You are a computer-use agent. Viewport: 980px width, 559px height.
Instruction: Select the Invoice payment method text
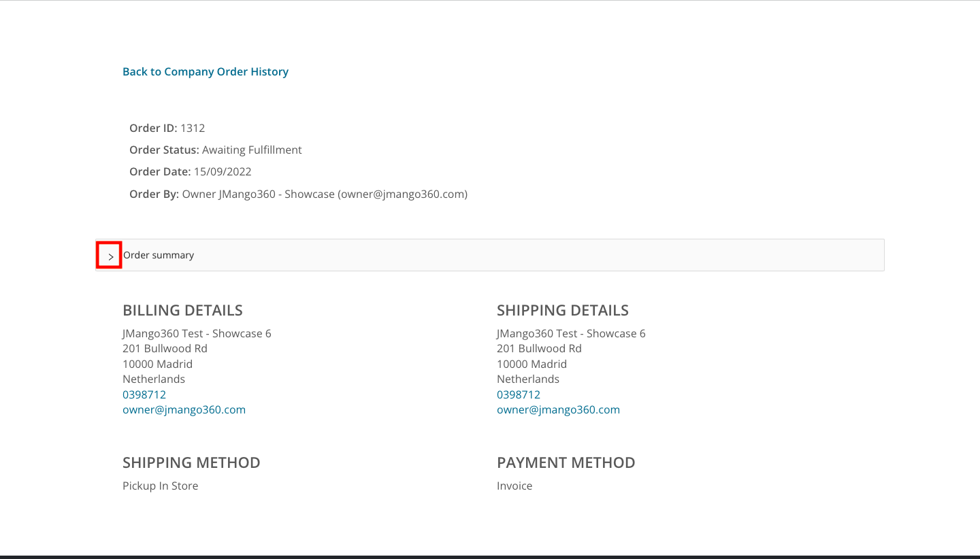click(514, 486)
